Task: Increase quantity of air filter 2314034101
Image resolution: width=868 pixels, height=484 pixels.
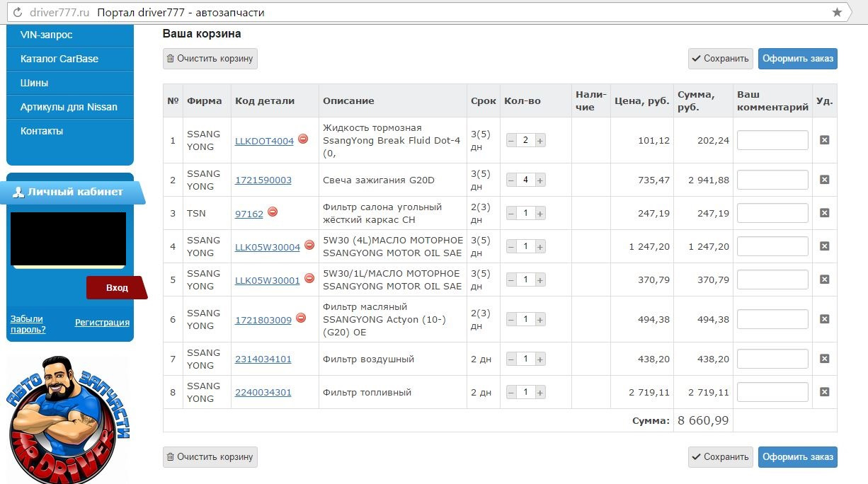Action: click(540, 359)
